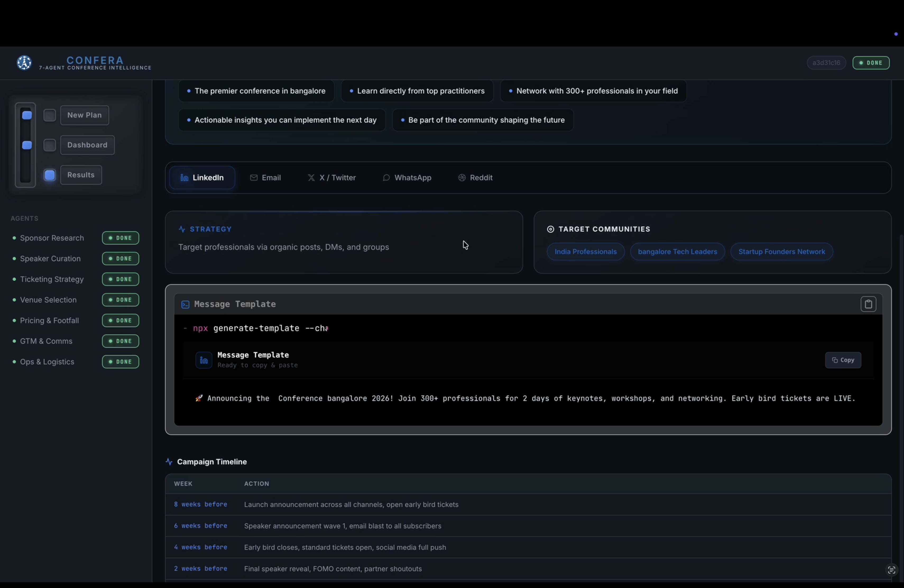
Task: Click the Target Communities bullseye icon
Action: coord(550,229)
